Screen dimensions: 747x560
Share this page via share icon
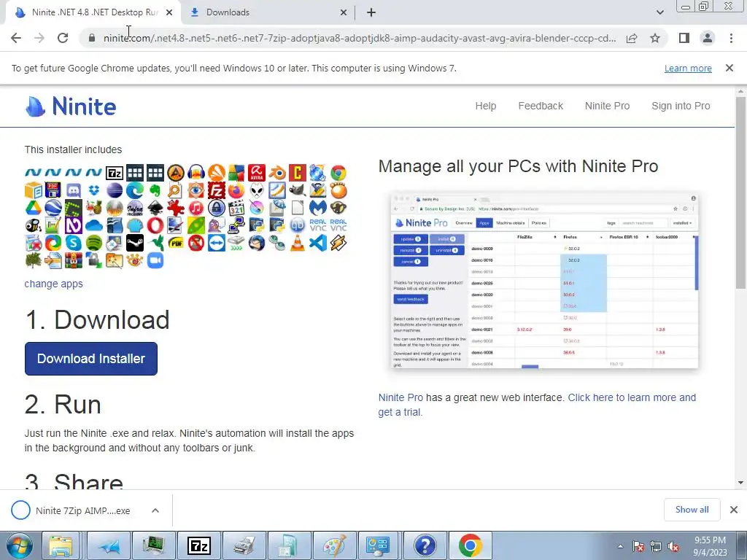(632, 38)
